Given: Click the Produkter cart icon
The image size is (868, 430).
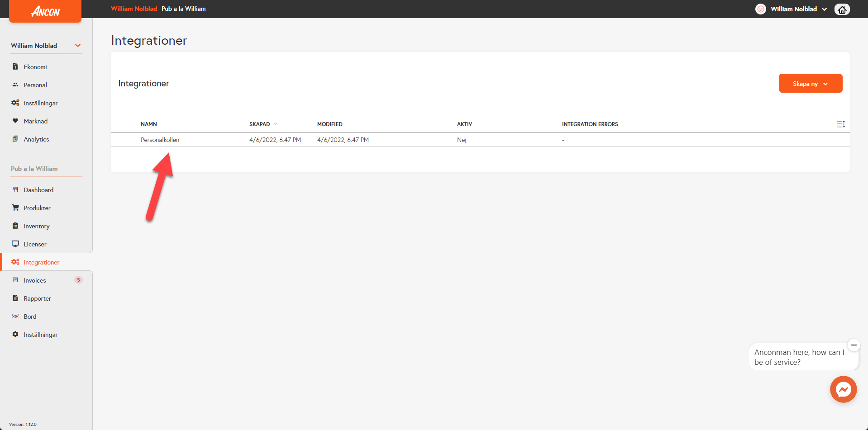Looking at the screenshot, I should coord(15,208).
